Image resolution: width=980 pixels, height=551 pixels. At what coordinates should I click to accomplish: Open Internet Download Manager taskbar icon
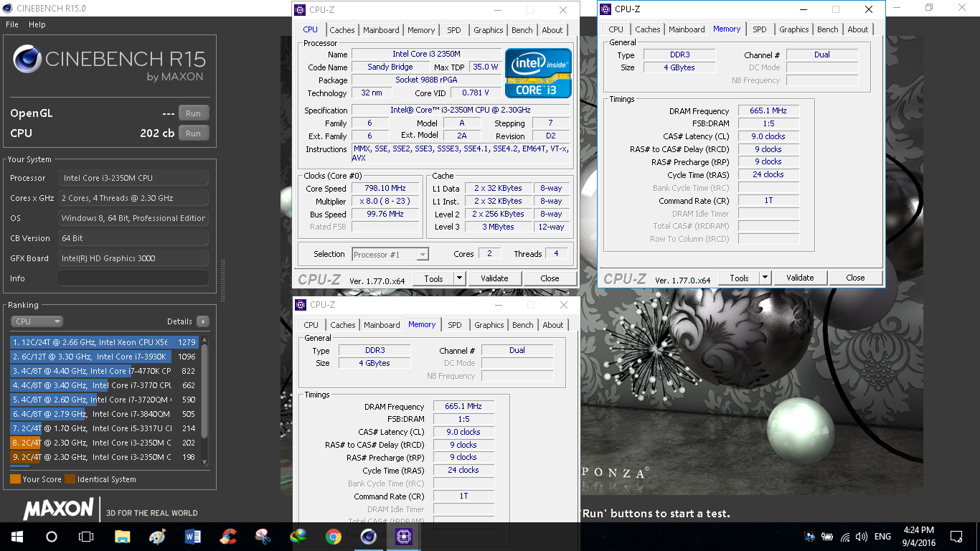click(298, 537)
